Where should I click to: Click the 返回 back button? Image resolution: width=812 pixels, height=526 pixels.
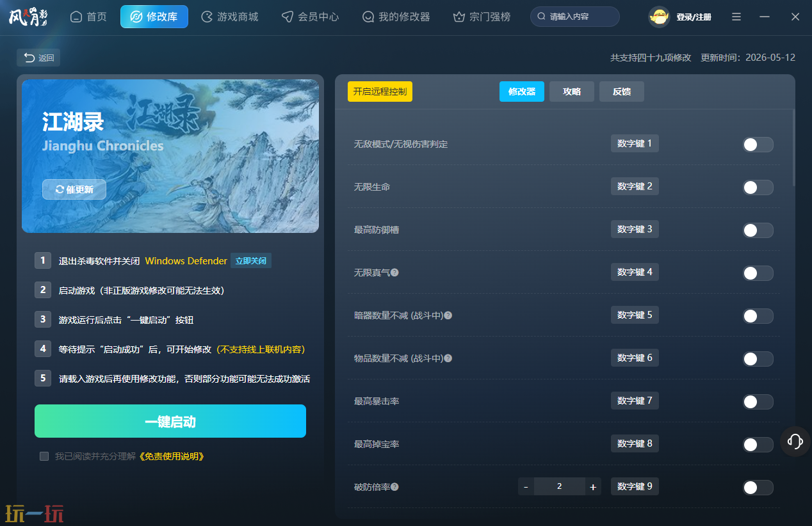pos(38,58)
